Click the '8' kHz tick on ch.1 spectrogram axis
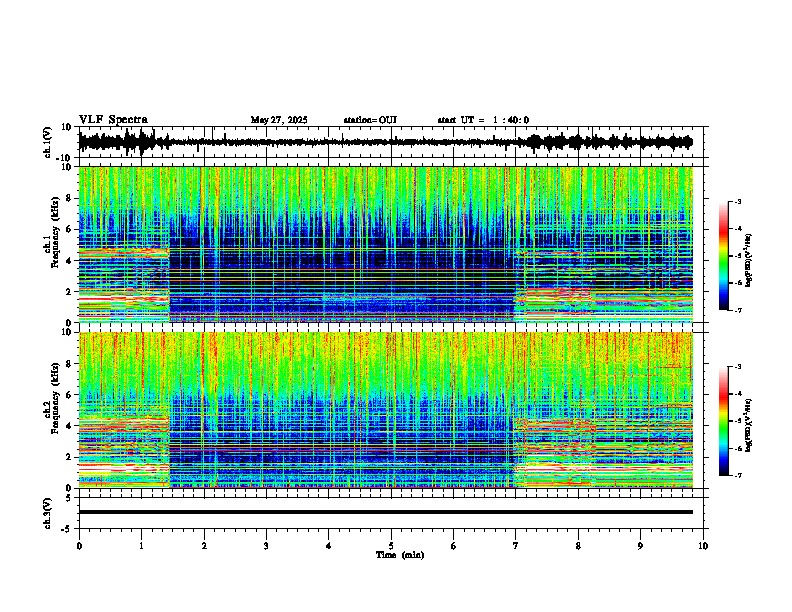The height and width of the screenshot is (612, 792). point(70,198)
